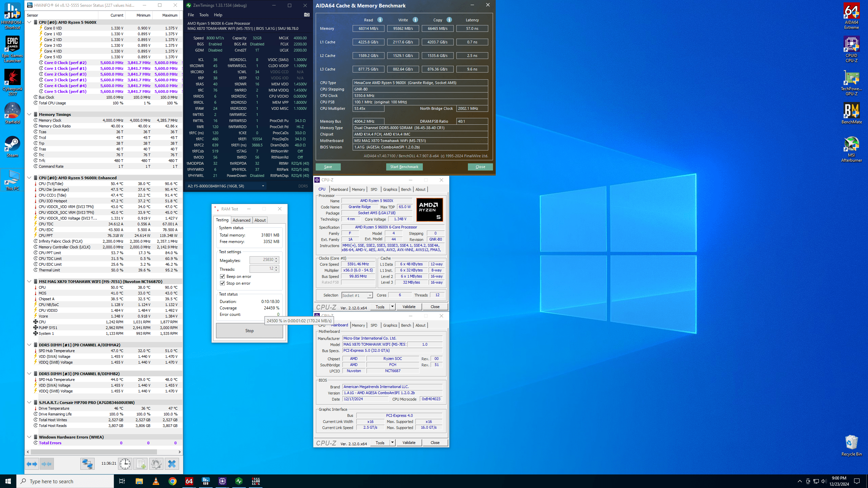Open HWiNFO remote network monitoring icon

[87, 464]
